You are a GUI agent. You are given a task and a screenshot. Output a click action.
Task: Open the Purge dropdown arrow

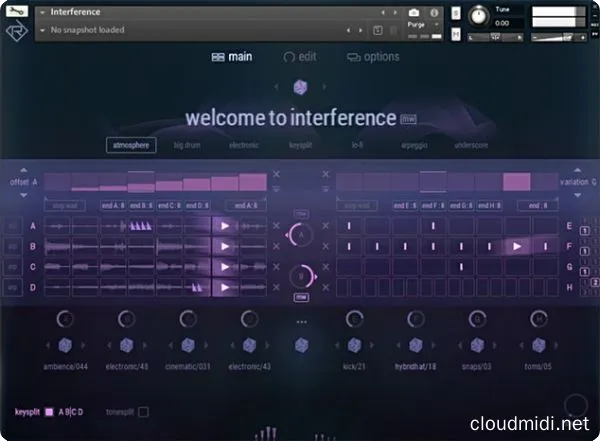tap(436, 24)
